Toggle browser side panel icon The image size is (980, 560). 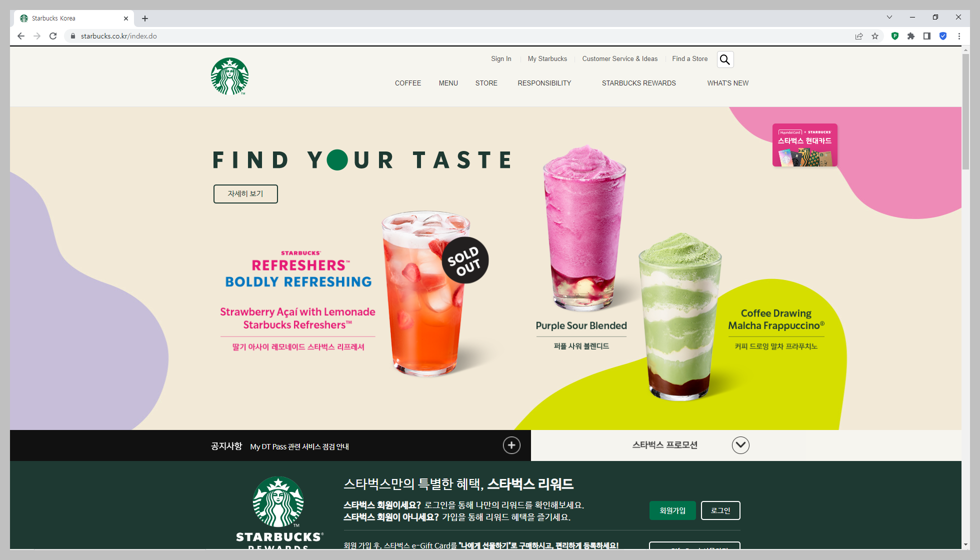927,36
